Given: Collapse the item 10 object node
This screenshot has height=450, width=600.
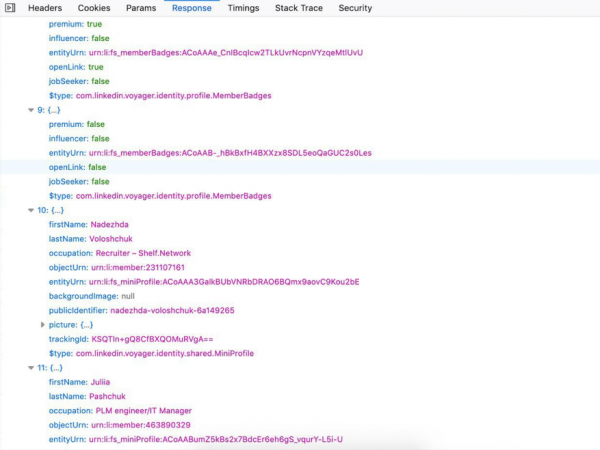Looking at the screenshot, I should point(31,211).
